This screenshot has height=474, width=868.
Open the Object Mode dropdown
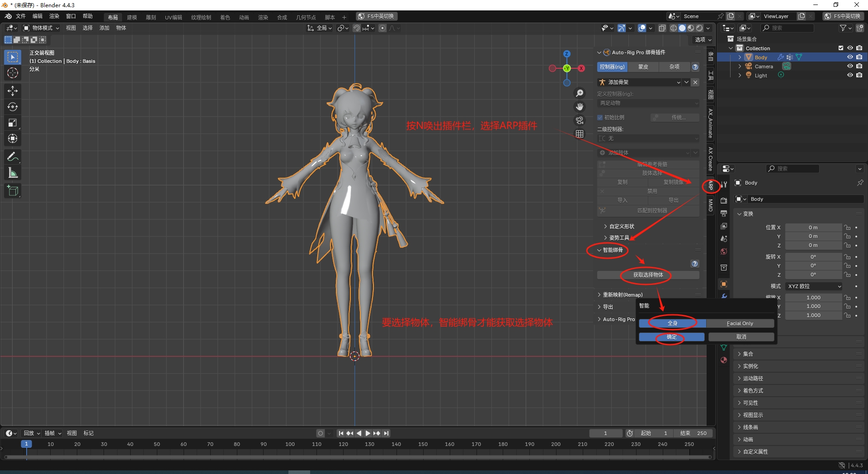(x=41, y=28)
